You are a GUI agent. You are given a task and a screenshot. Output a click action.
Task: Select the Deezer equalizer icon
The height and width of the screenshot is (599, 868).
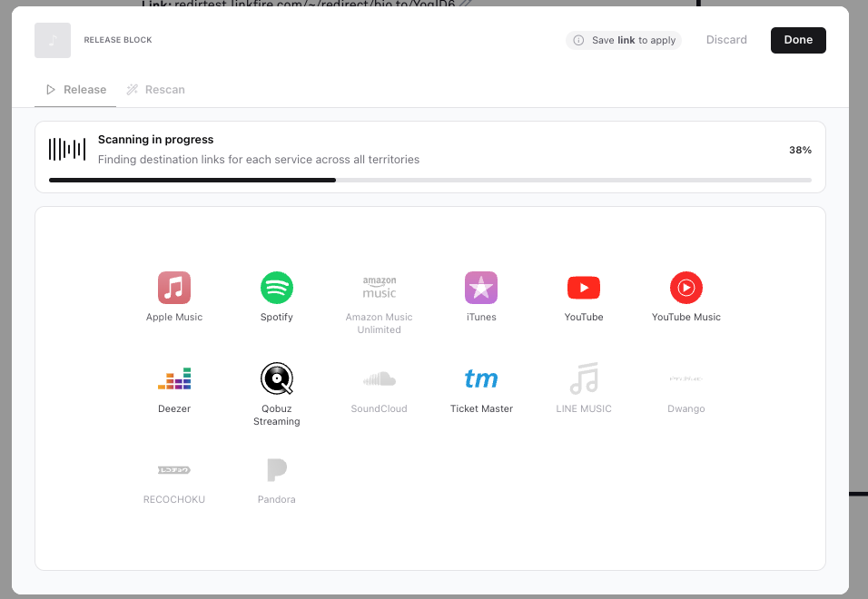(x=173, y=378)
